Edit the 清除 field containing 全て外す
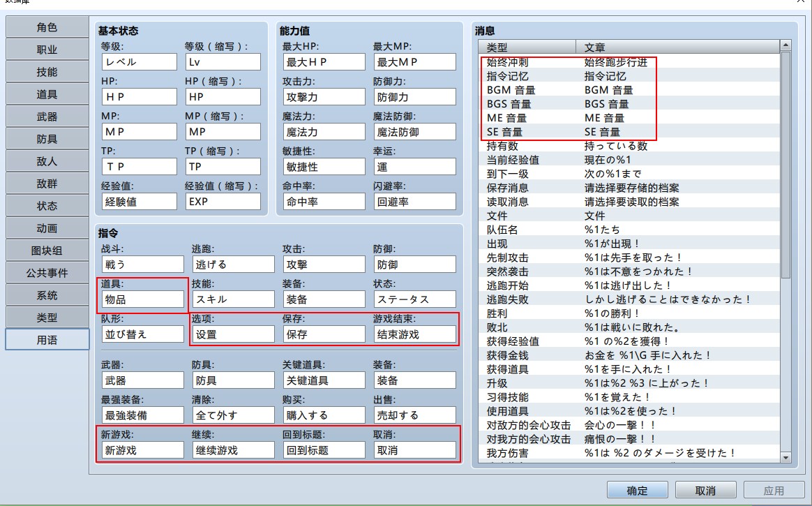The height and width of the screenshot is (506, 812). (x=234, y=415)
